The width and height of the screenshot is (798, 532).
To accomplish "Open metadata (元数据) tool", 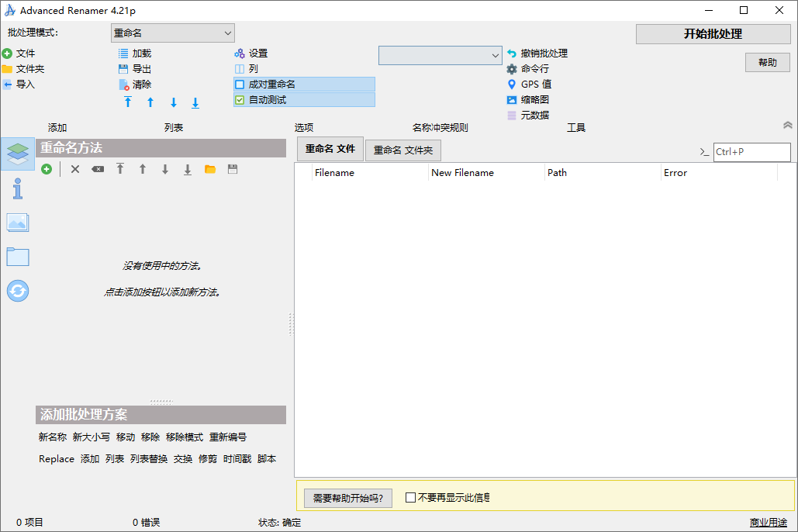I will click(512, 115).
